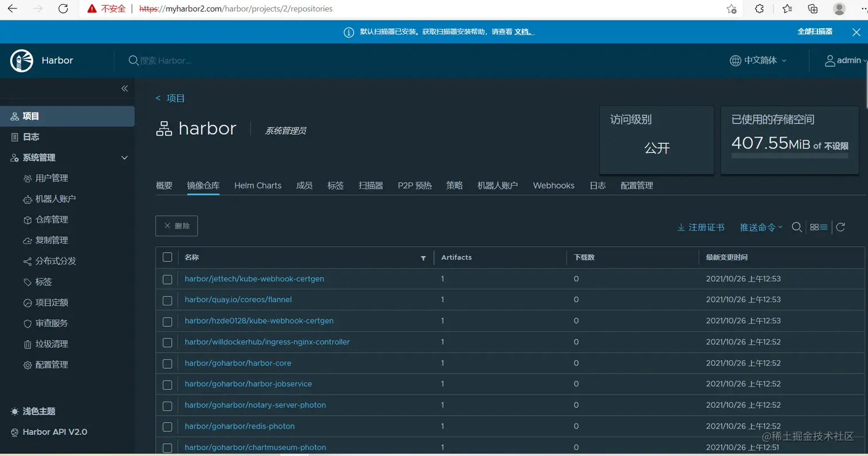The image size is (868, 456).
Task: Collapse the sidebar with the double-chevron icon
Action: coord(125,88)
